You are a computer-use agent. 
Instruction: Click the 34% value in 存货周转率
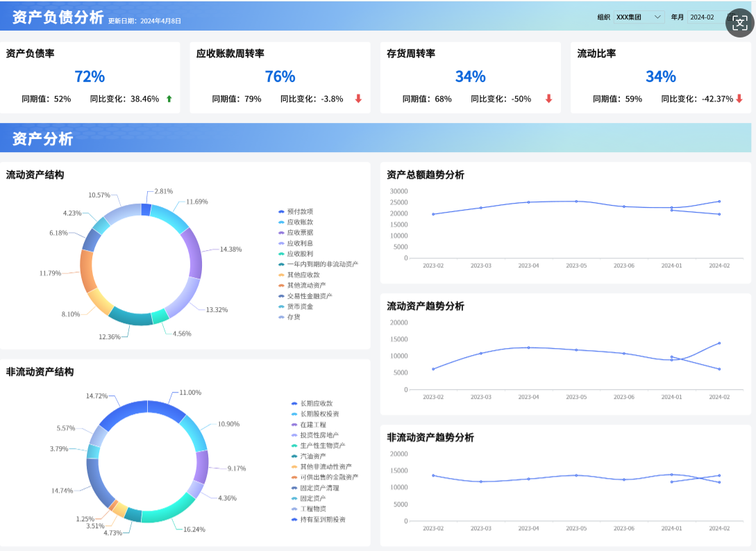[x=471, y=76]
